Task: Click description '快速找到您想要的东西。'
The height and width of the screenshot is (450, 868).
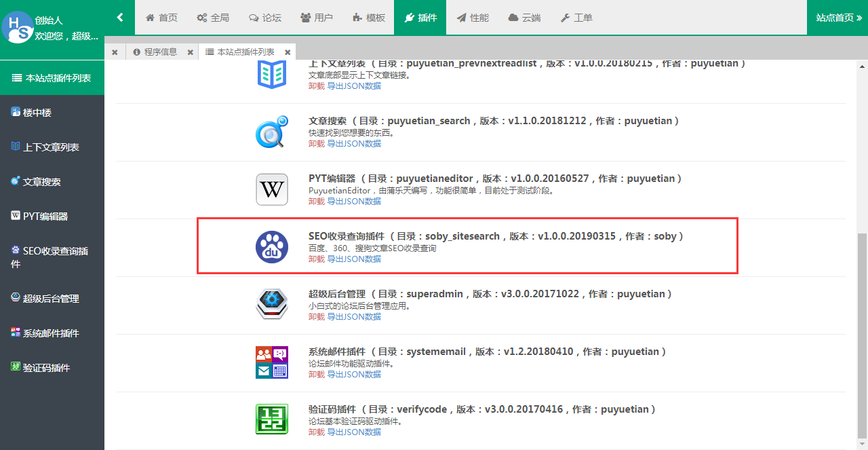Action: (351, 133)
